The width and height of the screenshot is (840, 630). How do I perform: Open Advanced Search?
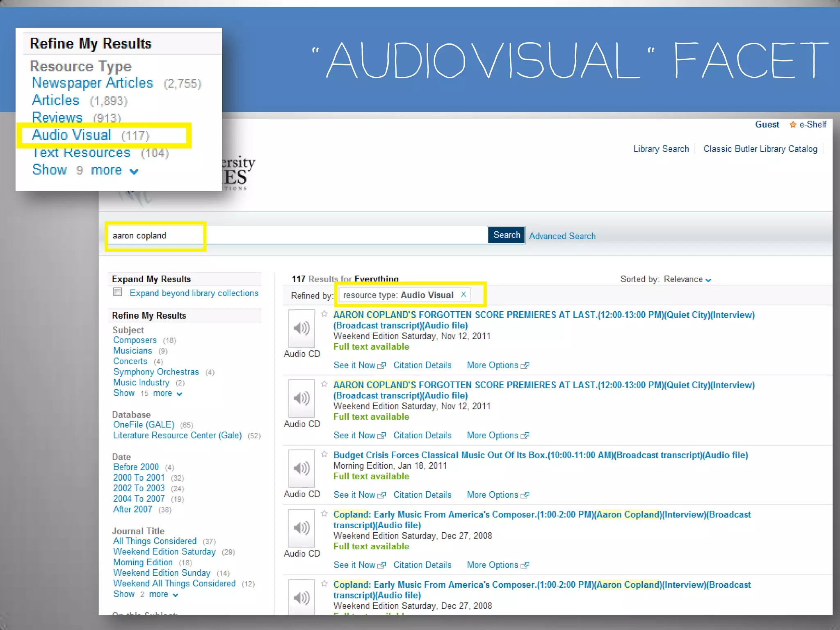pos(562,236)
